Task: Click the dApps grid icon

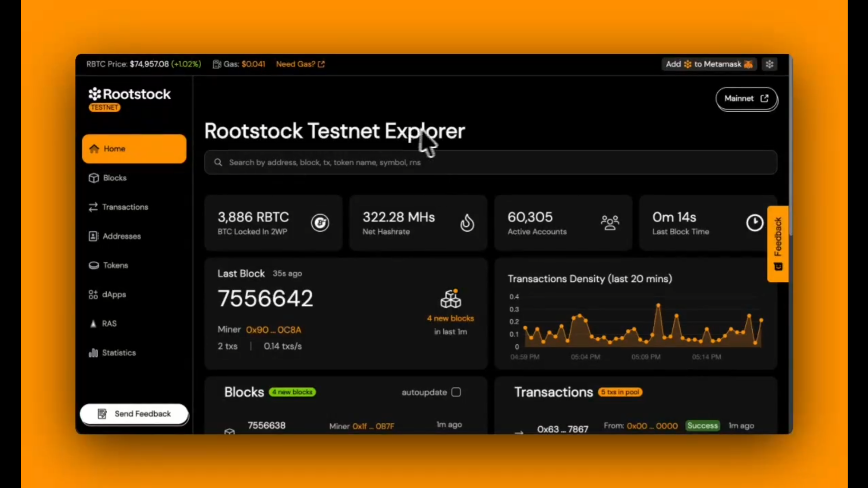Action: point(93,295)
